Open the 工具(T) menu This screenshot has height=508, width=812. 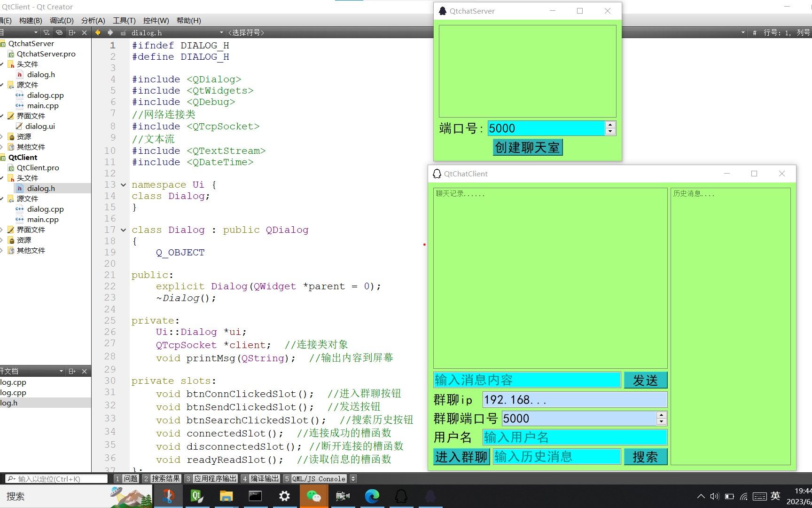124,20
